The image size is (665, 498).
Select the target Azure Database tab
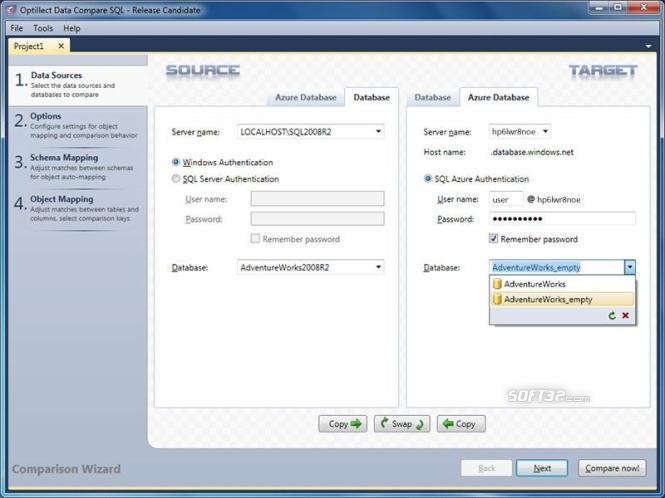click(499, 97)
